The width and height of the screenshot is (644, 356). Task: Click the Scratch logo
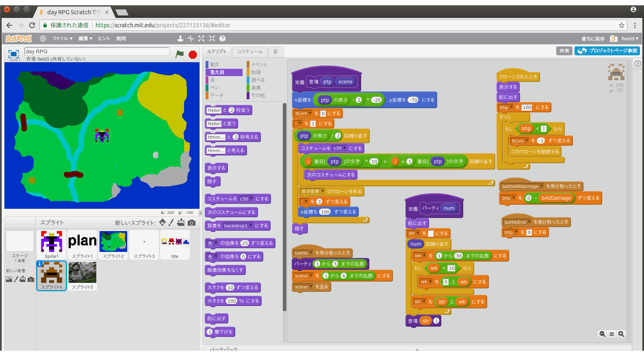point(19,38)
